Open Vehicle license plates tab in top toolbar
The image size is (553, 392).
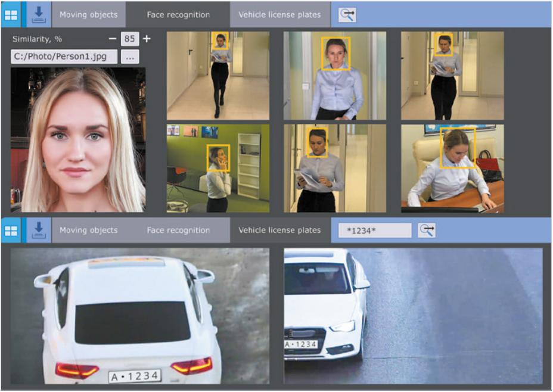tap(279, 15)
